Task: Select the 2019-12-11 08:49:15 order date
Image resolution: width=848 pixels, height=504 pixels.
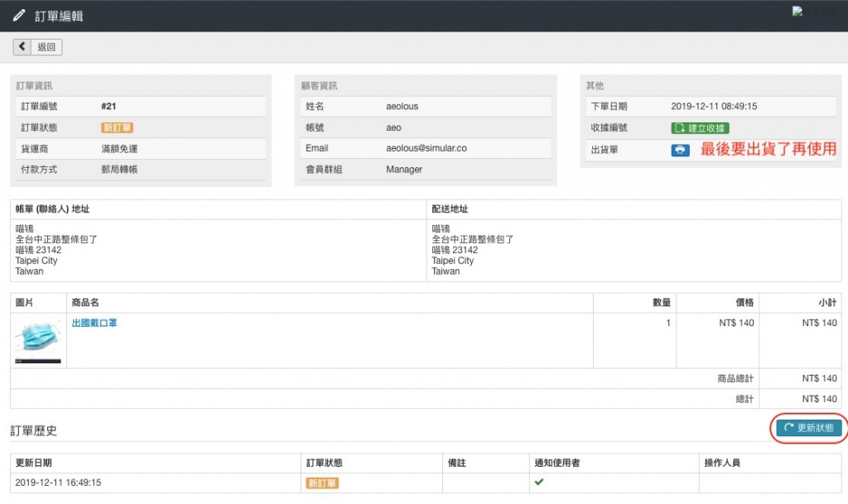Action: pos(714,106)
